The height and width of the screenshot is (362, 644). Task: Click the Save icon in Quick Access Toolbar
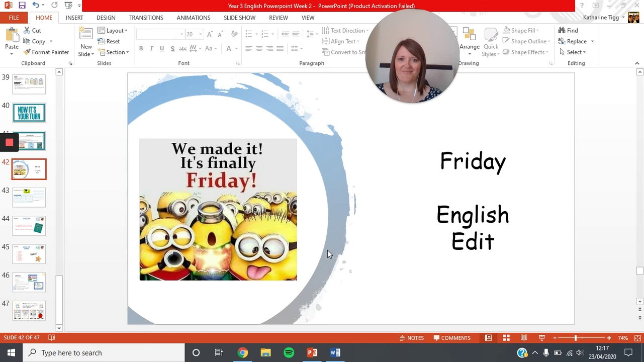click(x=22, y=6)
